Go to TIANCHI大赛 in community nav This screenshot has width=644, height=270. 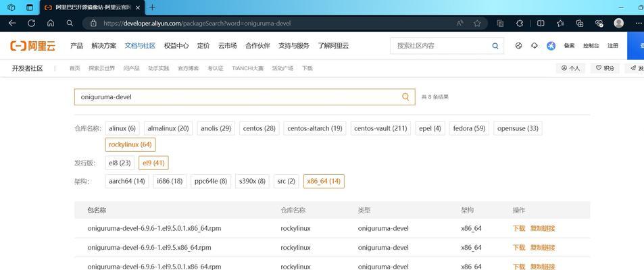click(x=247, y=69)
